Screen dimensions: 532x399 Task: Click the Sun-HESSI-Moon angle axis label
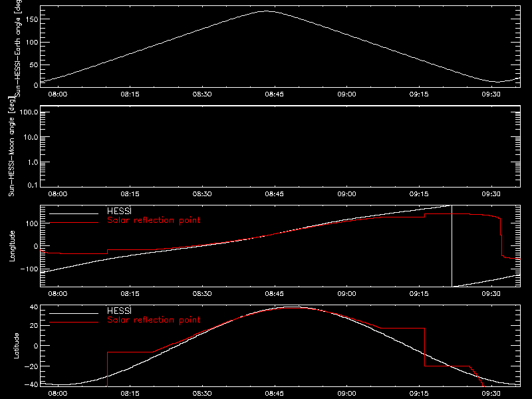11,147
